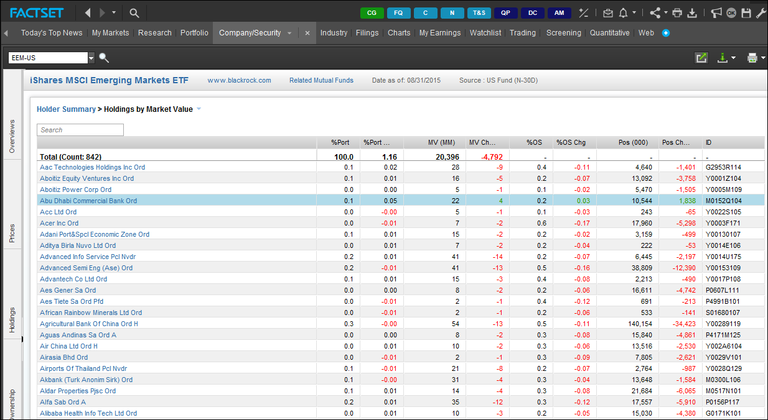The height and width of the screenshot is (420, 768).
Task: Switch to the My Markets tab
Action: [110, 33]
